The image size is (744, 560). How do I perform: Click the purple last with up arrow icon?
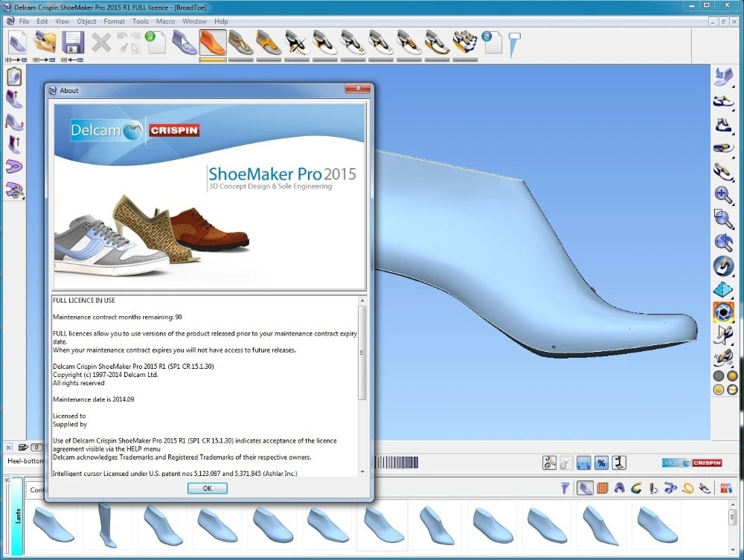[x=14, y=99]
